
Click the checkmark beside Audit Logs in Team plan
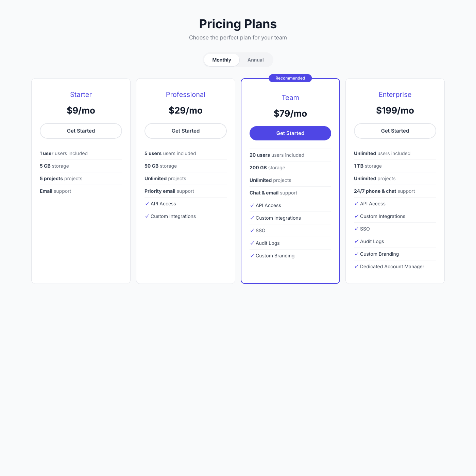click(252, 243)
